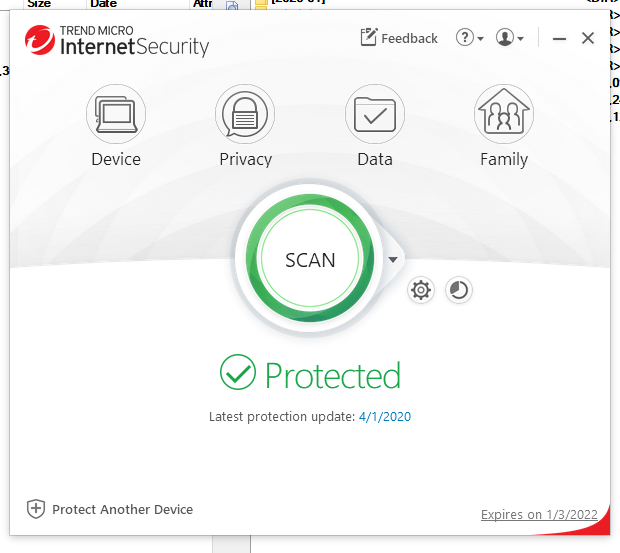Expand the scan options arrow
The image size is (620, 553).
393,260
